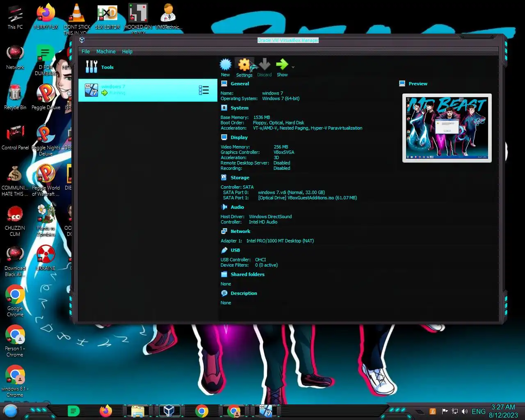Select the HOOKED ON XONIX desktop shortcut
525x420 pixels.
point(138,18)
